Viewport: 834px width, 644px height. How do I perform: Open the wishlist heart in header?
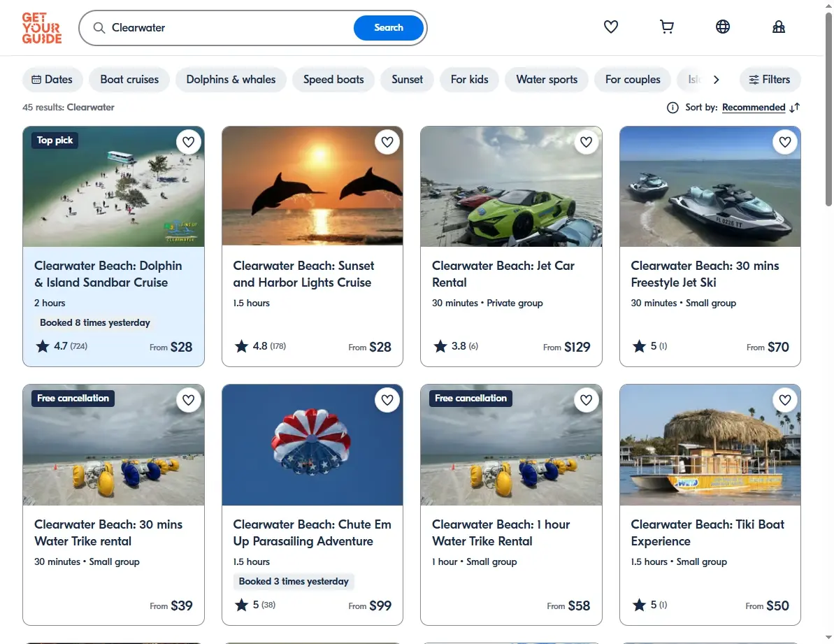coord(610,27)
